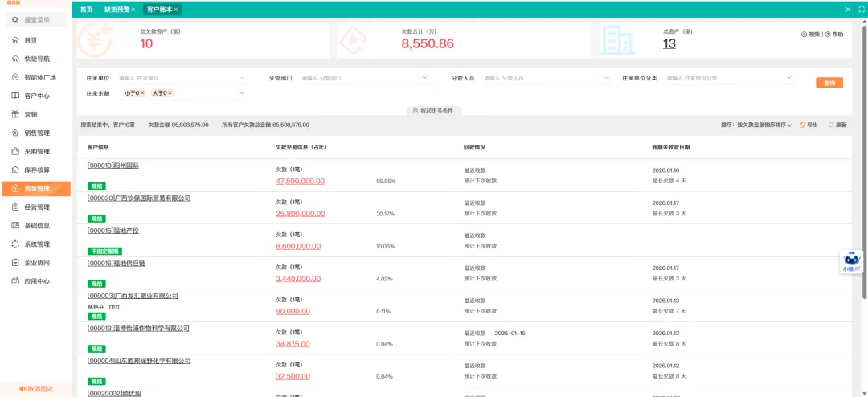Open 经营管理 sidebar icon
868x397 pixels.
[x=15, y=207]
